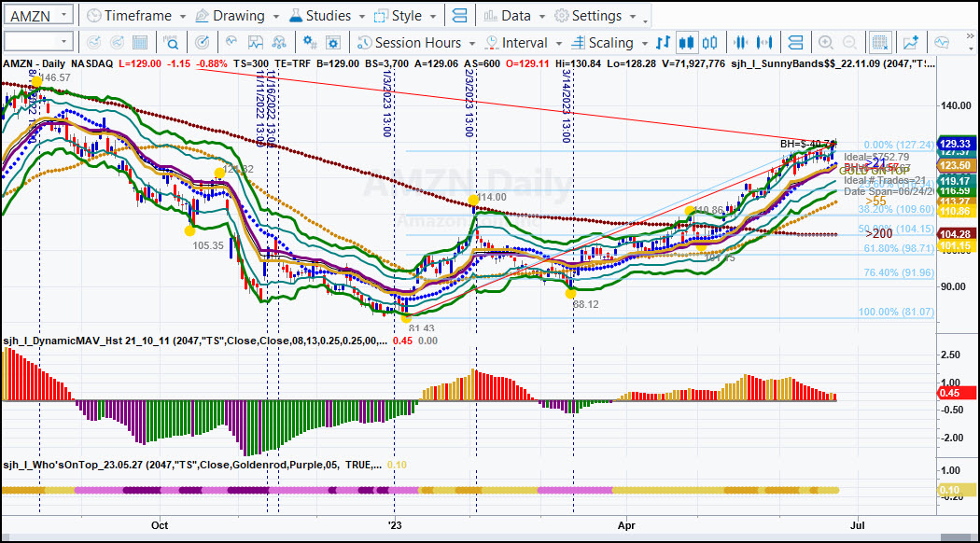Toggle solid candlestick chart style

686,43
